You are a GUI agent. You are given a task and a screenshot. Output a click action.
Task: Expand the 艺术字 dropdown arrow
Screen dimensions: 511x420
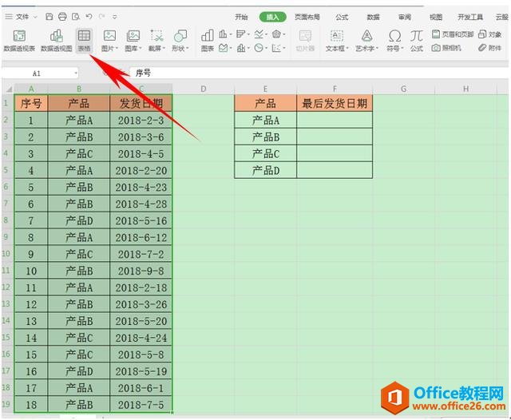click(x=378, y=49)
